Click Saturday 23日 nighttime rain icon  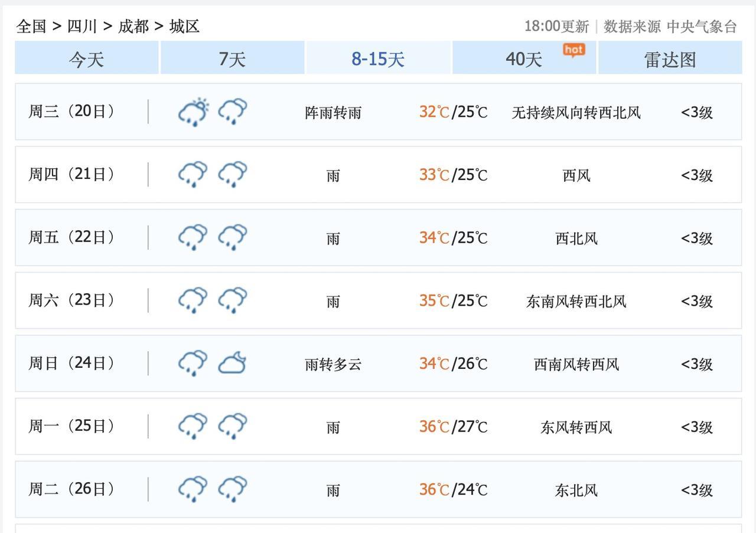pos(233,300)
